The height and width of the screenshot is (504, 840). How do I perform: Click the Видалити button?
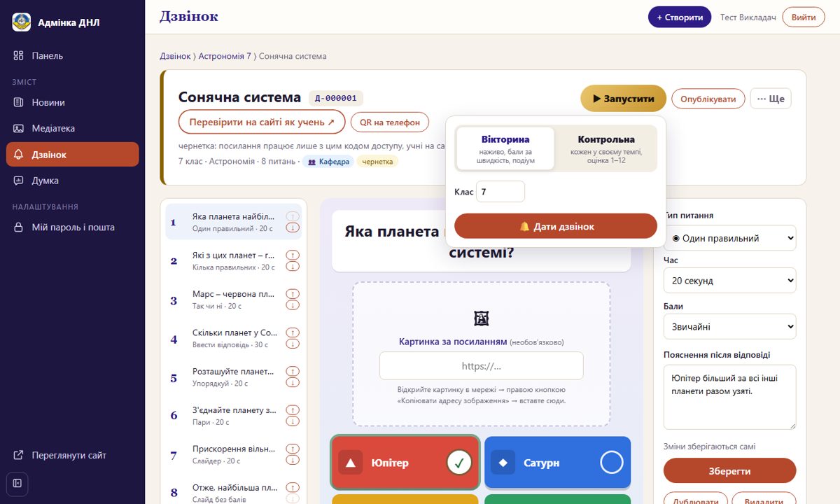764,500
